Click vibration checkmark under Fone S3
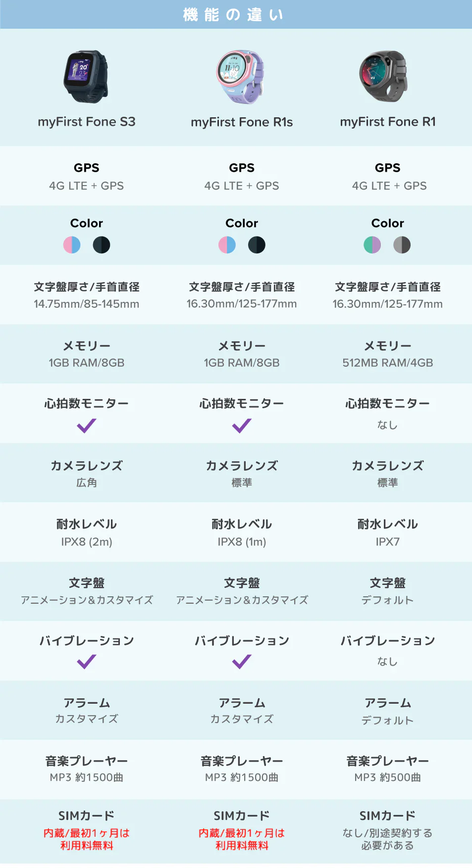This screenshot has width=472, height=868. 87,662
